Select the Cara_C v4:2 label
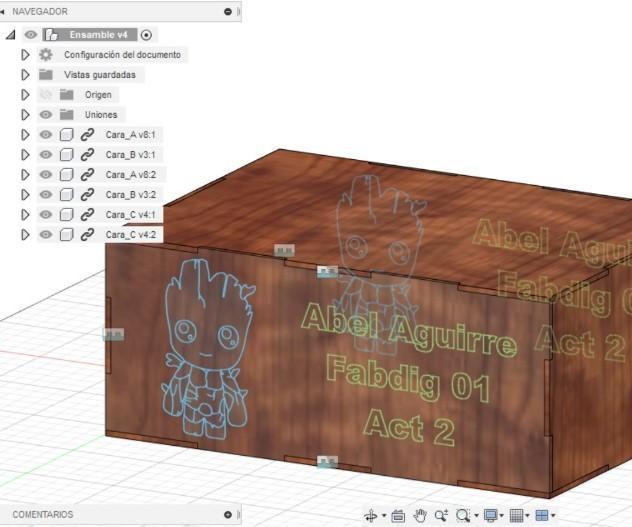The height and width of the screenshot is (527, 632). (131, 235)
